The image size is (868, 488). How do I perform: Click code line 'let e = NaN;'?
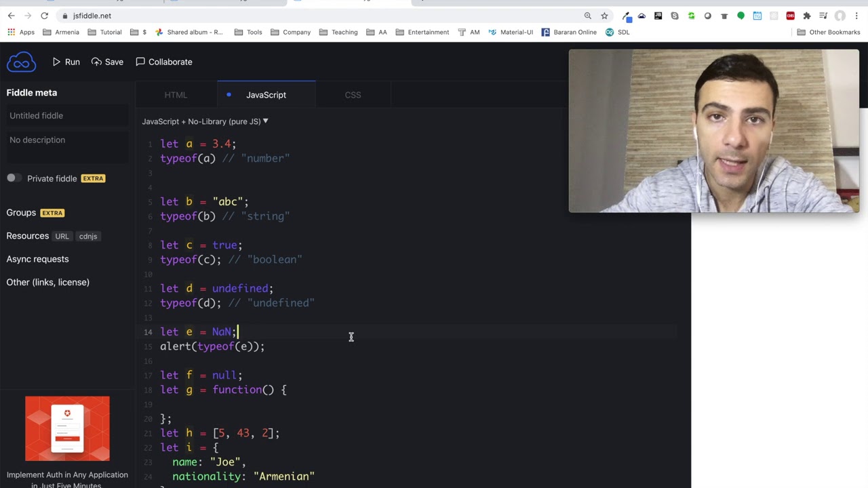198,332
